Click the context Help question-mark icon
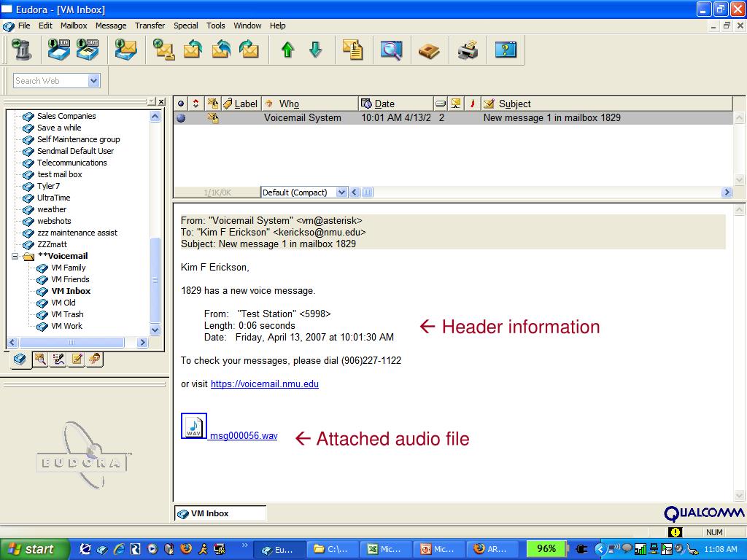This screenshot has width=747, height=560. tap(506, 50)
